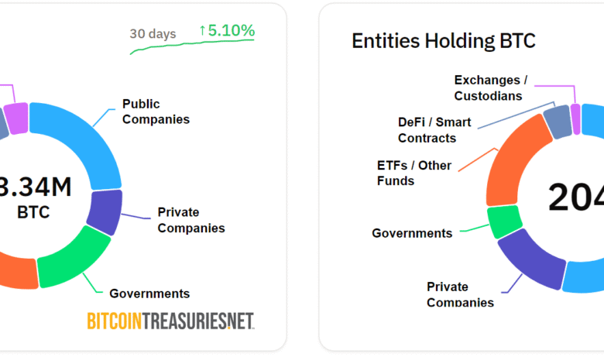Click the ETFs / Other Funds label
Viewport: 604px width, 364px height.
(x=414, y=173)
